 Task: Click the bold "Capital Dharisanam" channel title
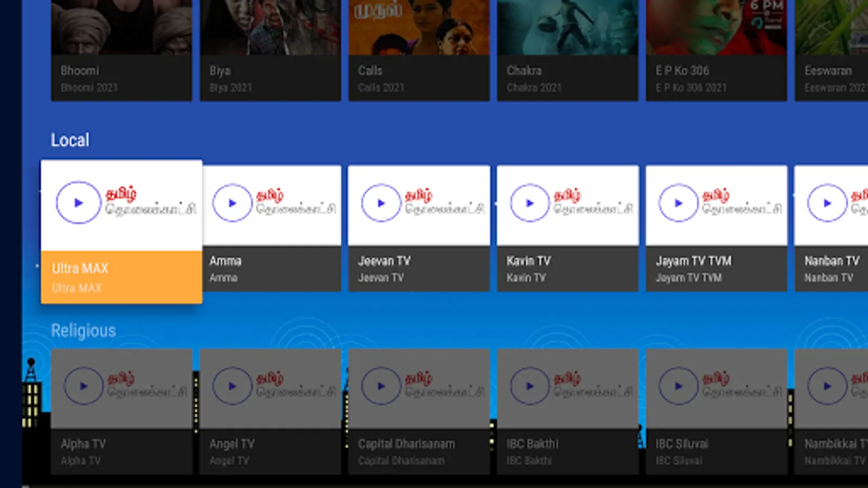[406, 444]
